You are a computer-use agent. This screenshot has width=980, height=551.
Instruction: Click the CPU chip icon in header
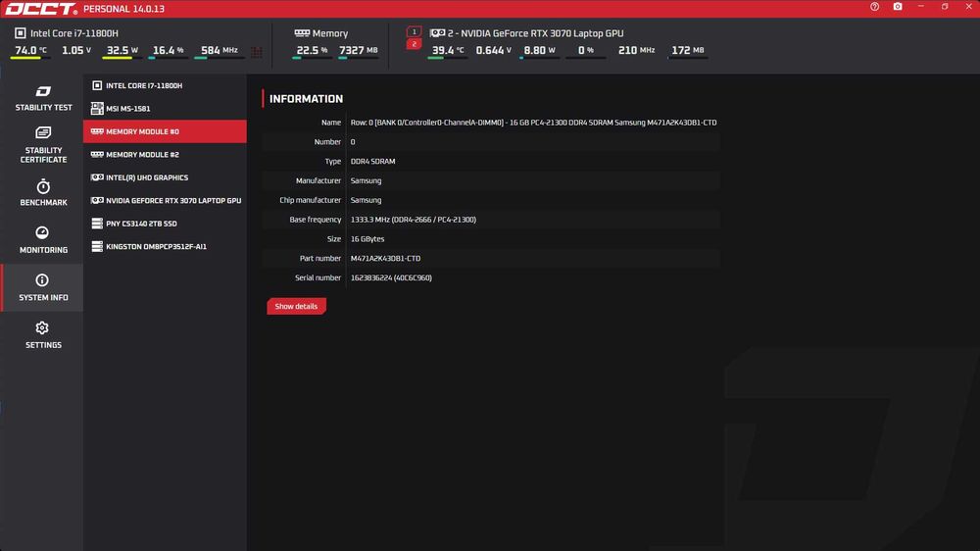(20, 33)
